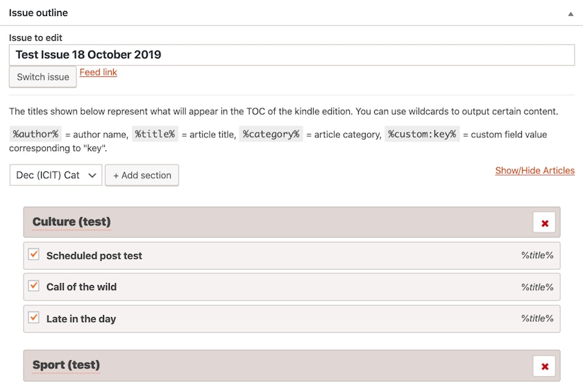Delete the Sport (test) section
Image resolution: width=583 pixels, height=392 pixels.
[544, 366]
